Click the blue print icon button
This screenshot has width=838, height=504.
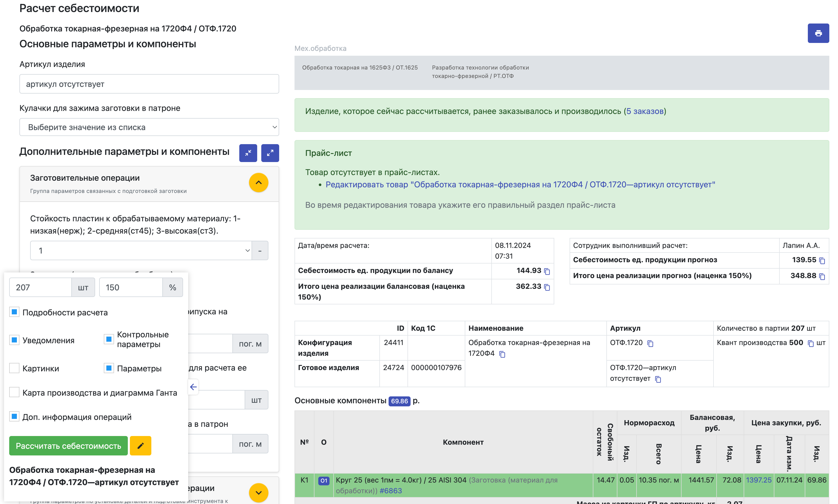point(818,33)
